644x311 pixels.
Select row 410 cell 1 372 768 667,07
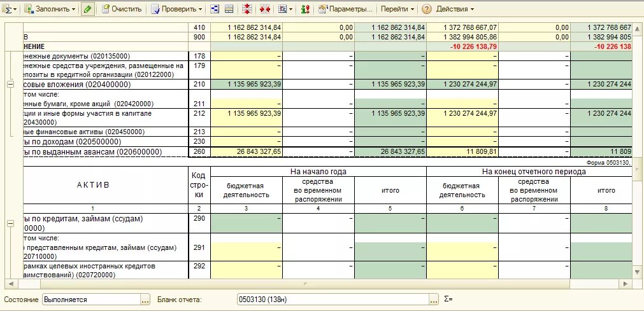pyautogui.click(x=462, y=28)
